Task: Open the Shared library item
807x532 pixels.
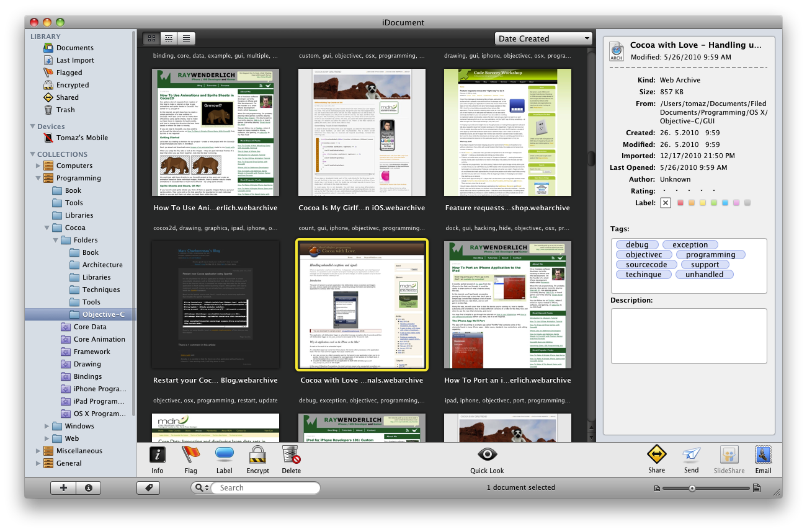Action: click(x=67, y=97)
